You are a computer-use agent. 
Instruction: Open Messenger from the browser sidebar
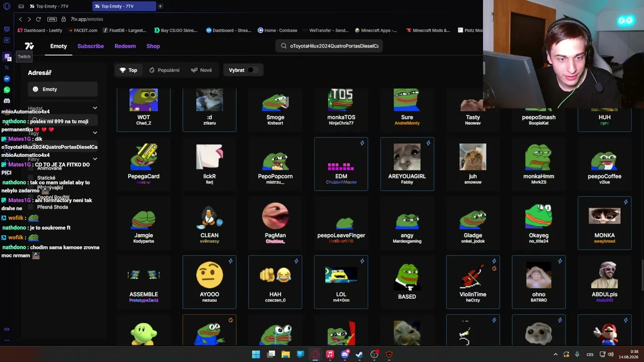tap(7, 79)
